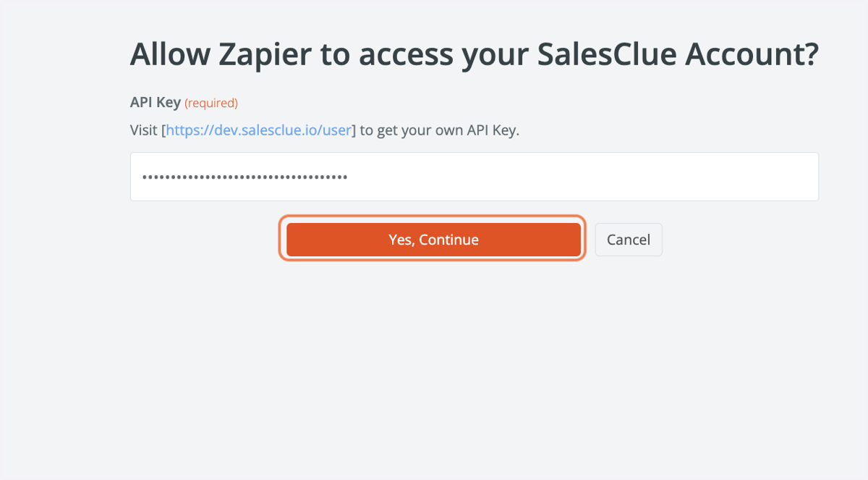Click the orange (required) text
Viewport: 868px width, 480px height.
(x=211, y=104)
